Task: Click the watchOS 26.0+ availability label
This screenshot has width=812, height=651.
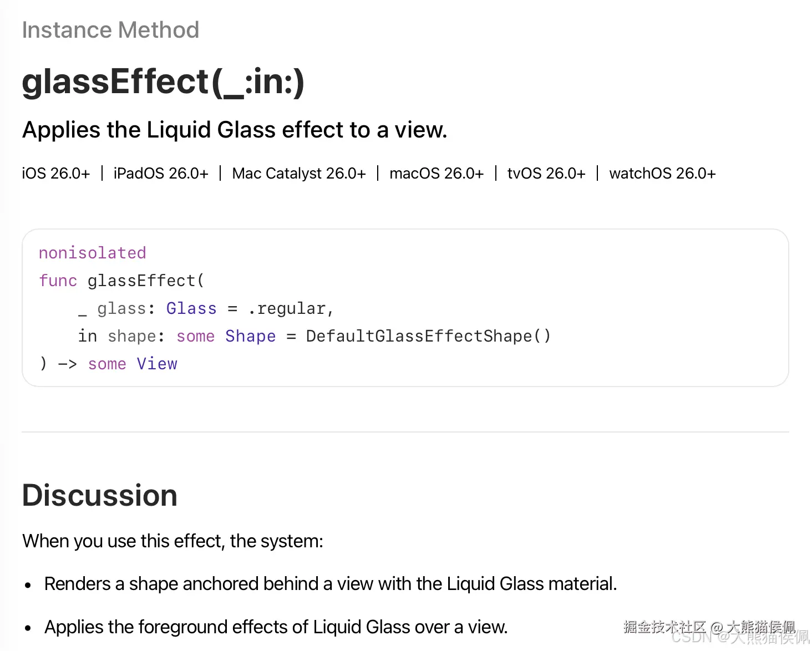Action: 662,173
